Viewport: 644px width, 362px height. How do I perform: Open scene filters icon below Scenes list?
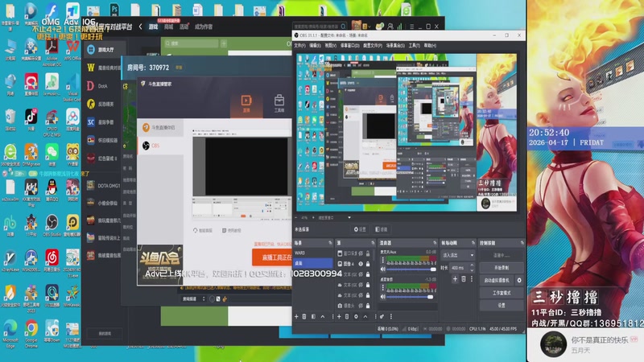point(313,316)
